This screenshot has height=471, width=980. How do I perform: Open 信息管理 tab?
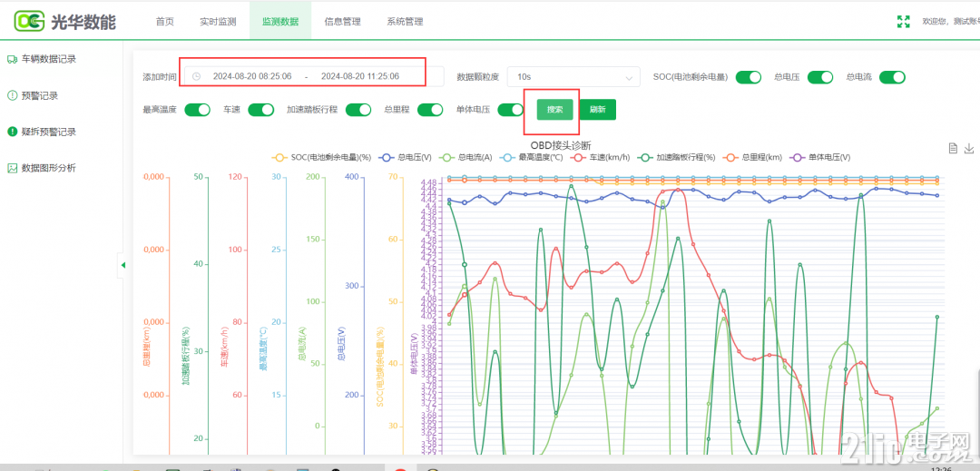pyautogui.click(x=342, y=22)
